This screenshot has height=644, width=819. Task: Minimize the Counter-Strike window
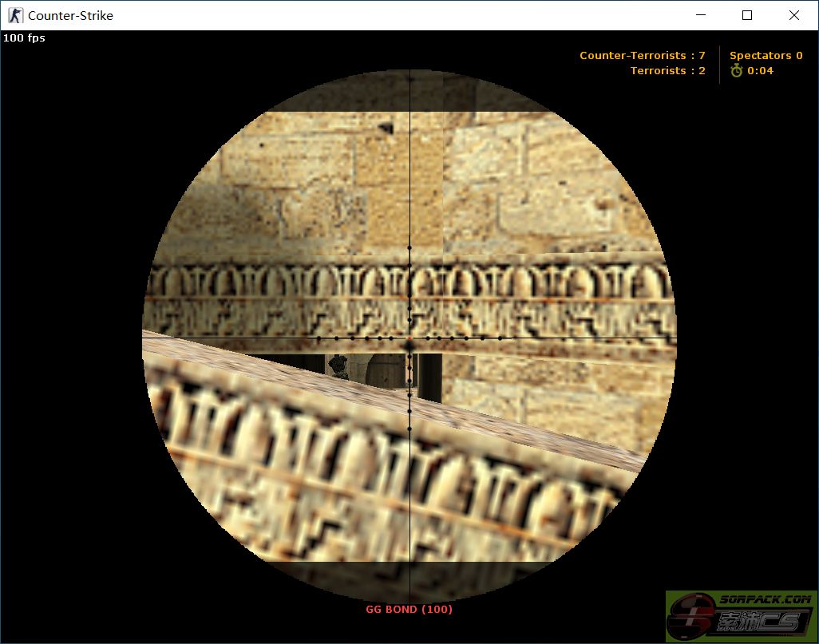pos(701,15)
